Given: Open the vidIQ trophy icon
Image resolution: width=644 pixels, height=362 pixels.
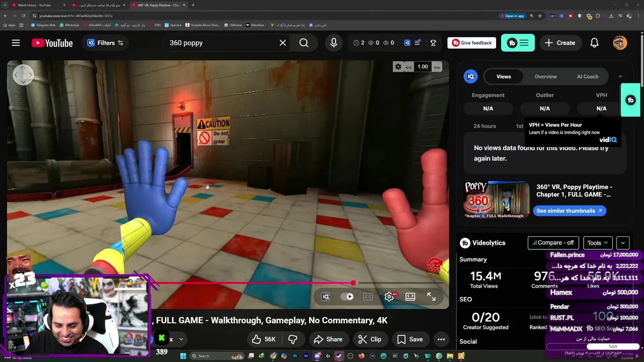Looking at the screenshot, I should [433, 43].
